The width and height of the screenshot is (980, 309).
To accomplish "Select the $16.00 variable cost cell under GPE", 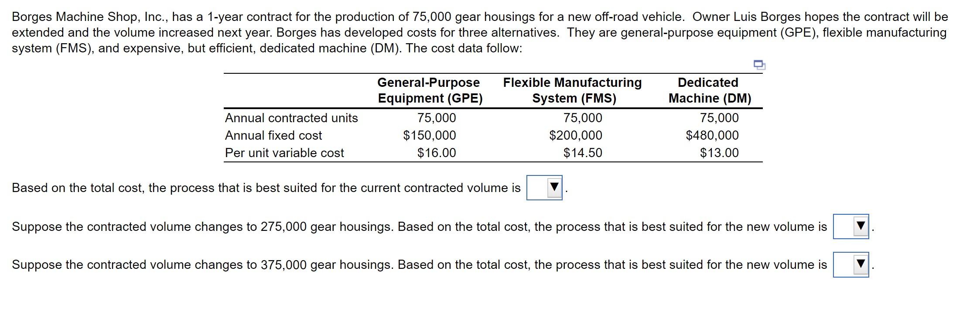I will (436, 153).
